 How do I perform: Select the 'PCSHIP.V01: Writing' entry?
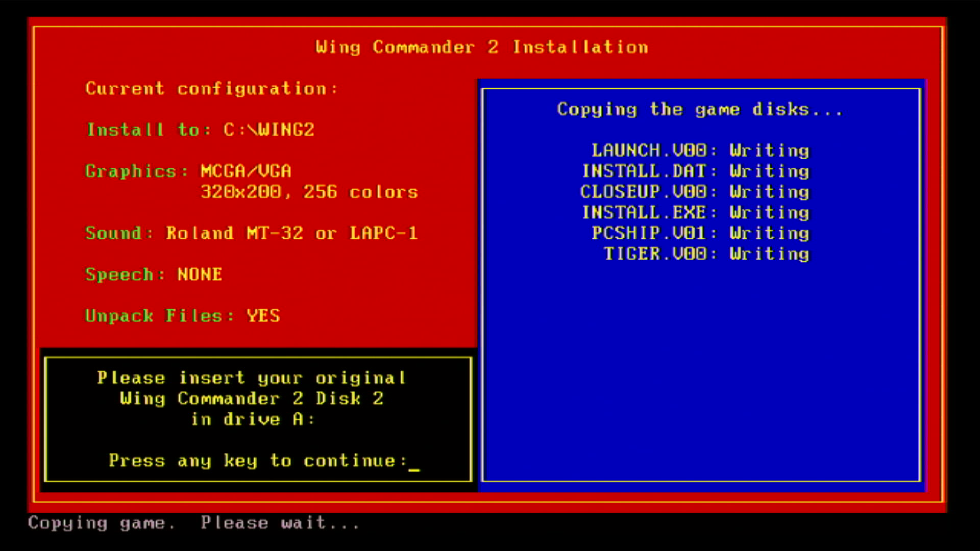[700, 234]
